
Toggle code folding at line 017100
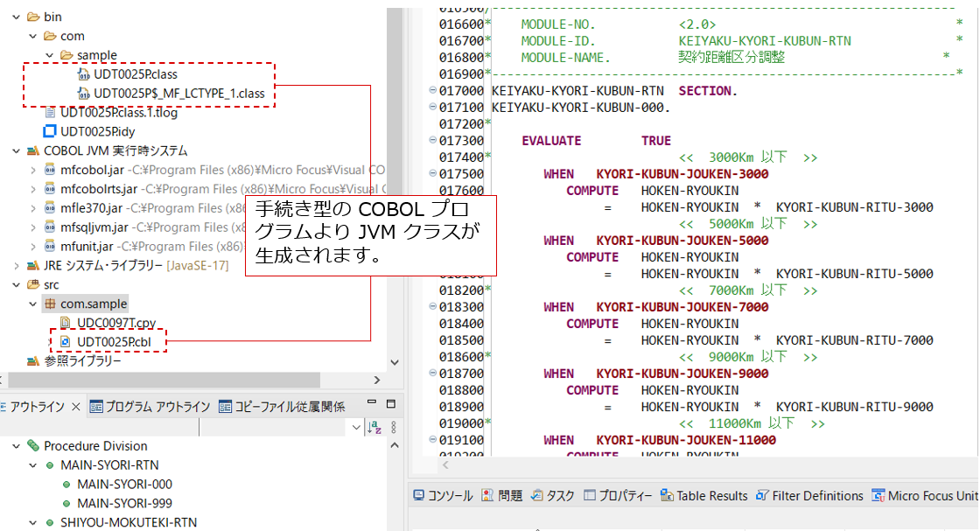432,107
